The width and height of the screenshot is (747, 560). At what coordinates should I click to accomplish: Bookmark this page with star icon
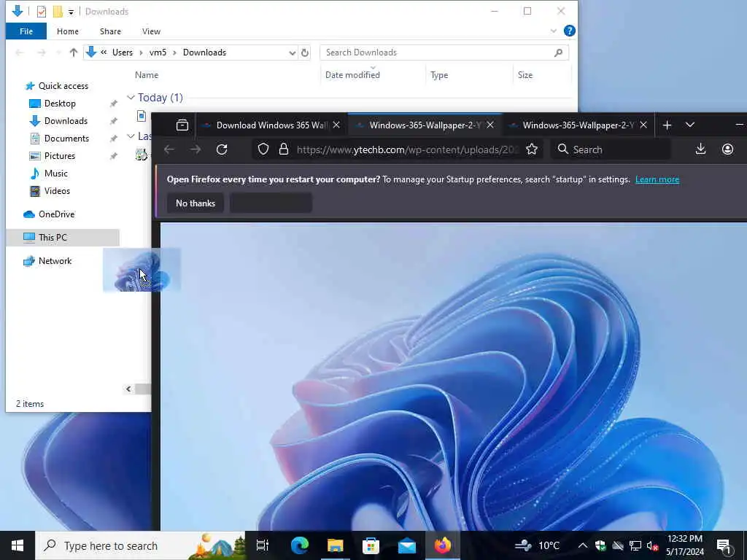[532, 149]
